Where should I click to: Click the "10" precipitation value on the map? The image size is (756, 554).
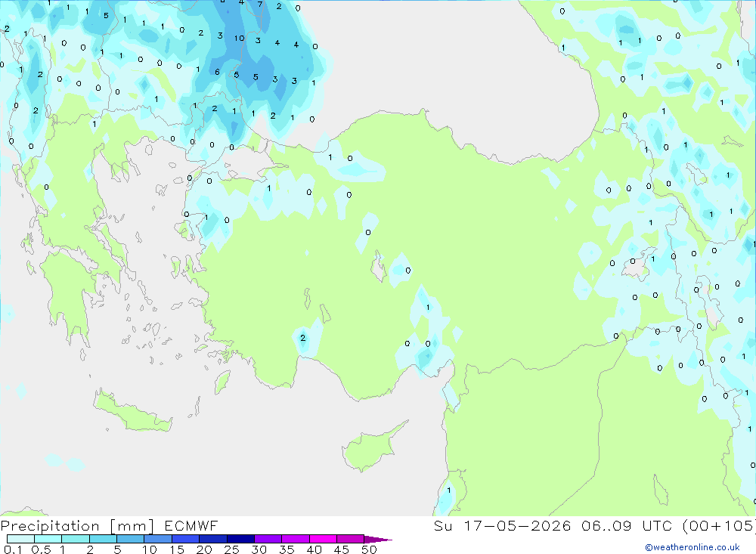[x=239, y=38]
